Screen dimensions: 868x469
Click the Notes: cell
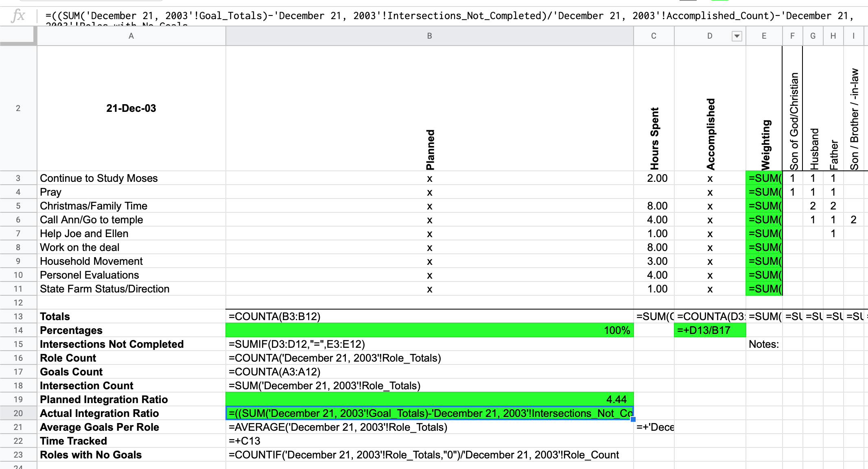(764, 344)
